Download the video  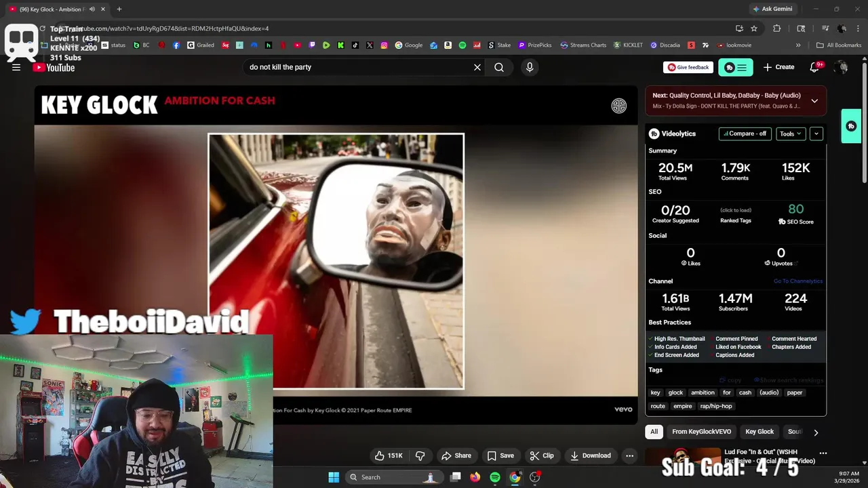pyautogui.click(x=591, y=455)
